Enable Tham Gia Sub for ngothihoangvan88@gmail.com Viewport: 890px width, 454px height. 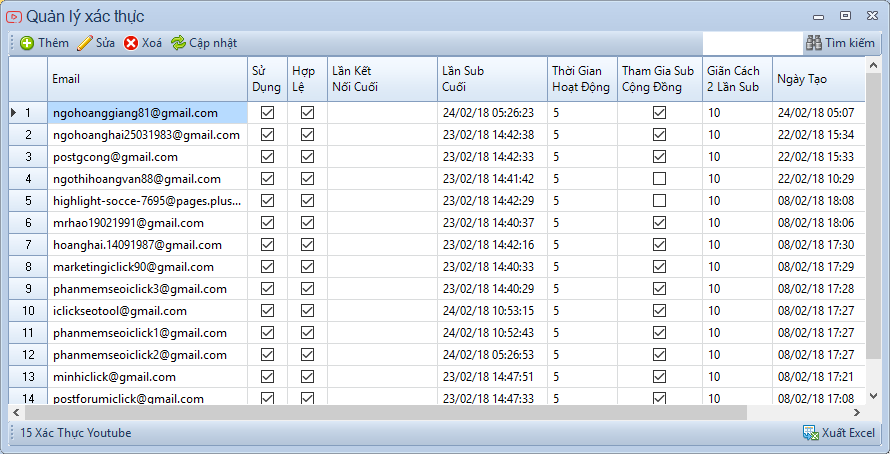coord(659,179)
